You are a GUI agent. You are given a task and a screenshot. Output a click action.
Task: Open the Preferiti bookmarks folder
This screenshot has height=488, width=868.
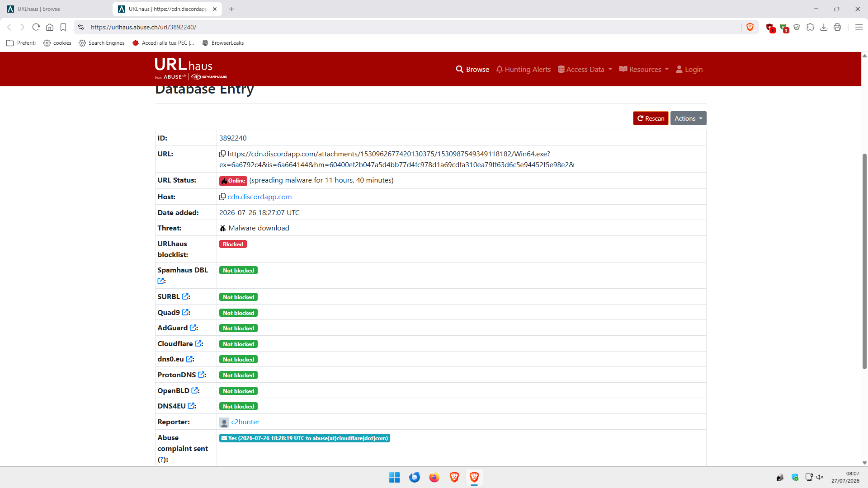point(21,43)
